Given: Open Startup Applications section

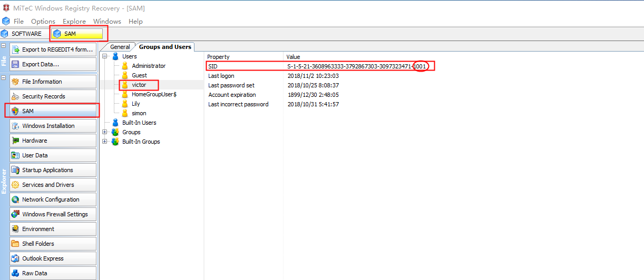Looking at the screenshot, I should tap(53, 170).
